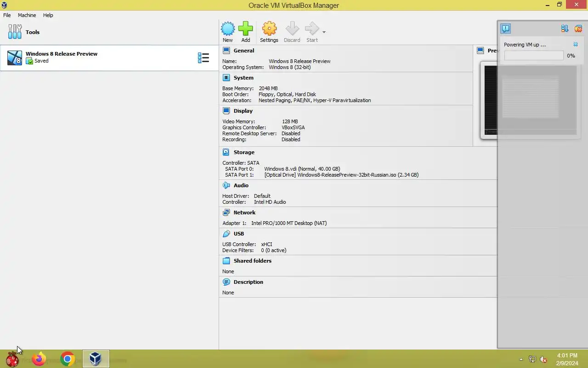Open Audio settings via its heading
This screenshot has height=368, width=588.
(241, 185)
